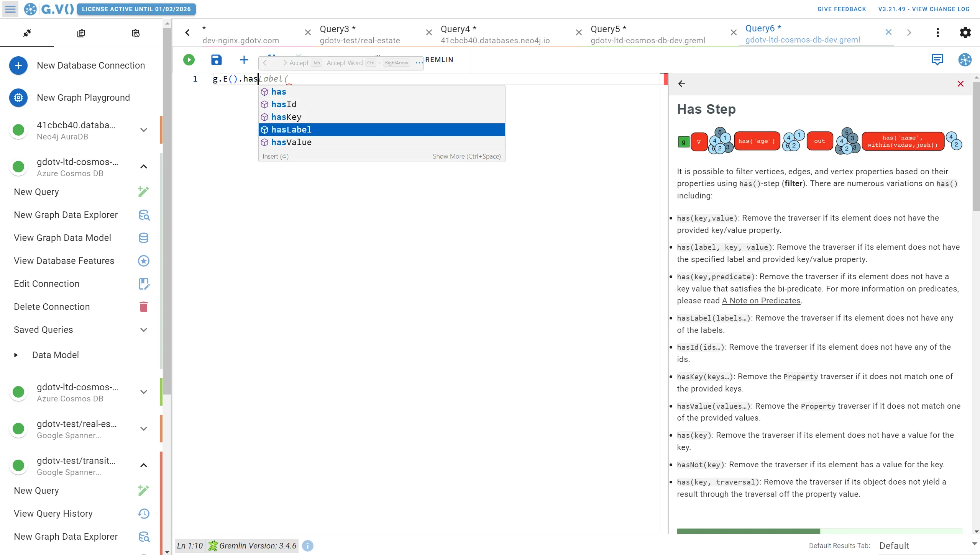
Task: Click the New Database Connection plus icon
Action: coord(18,65)
